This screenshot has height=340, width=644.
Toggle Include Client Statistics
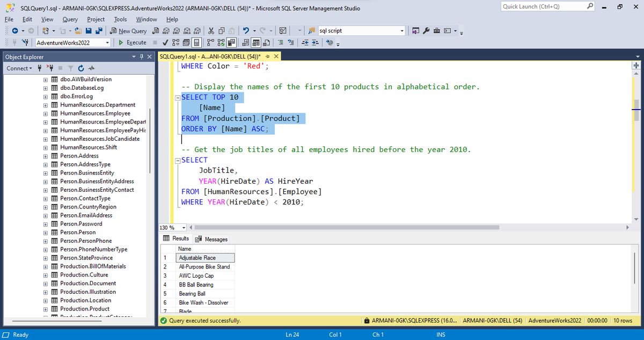231,42
